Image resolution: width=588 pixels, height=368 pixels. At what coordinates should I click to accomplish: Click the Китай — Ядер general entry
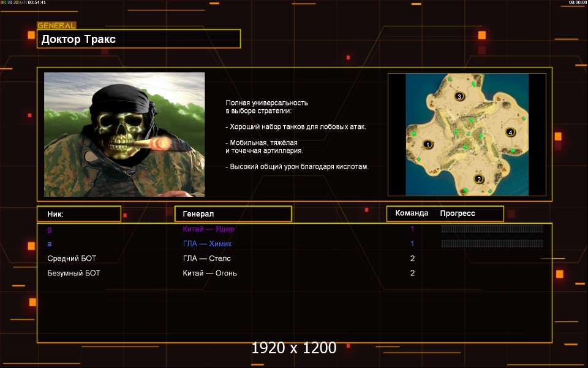click(208, 229)
